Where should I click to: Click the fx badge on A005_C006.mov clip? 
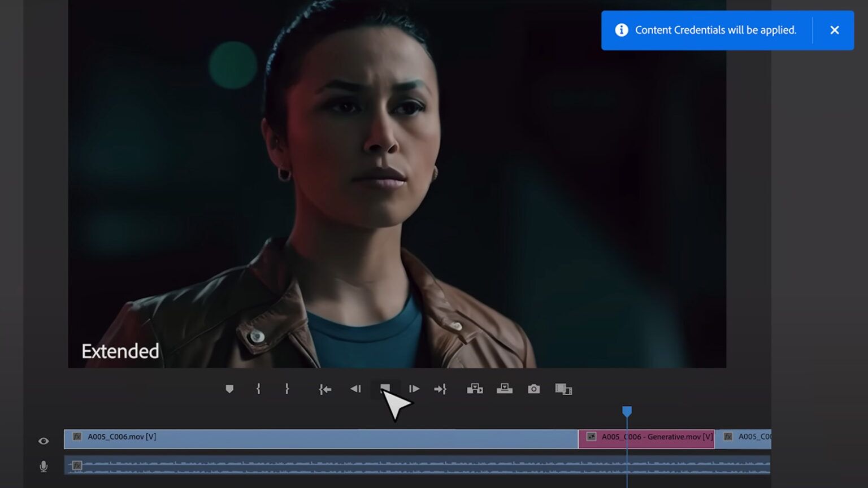click(x=76, y=437)
